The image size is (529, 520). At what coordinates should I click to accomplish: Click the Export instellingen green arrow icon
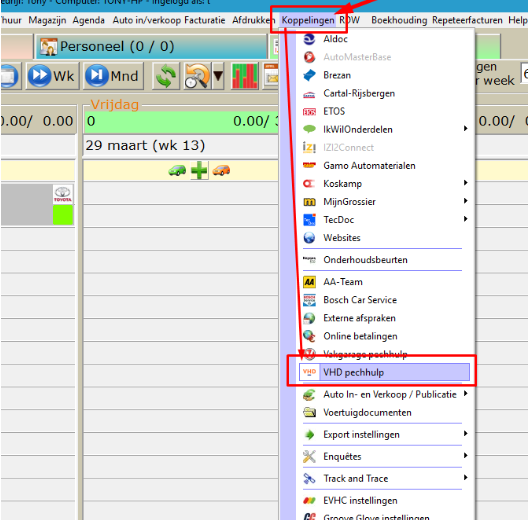pyautogui.click(x=309, y=435)
